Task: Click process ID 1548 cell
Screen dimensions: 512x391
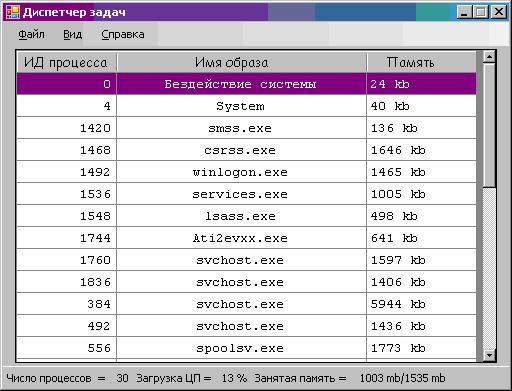Action: pyautogui.click(x=66, y=216)
